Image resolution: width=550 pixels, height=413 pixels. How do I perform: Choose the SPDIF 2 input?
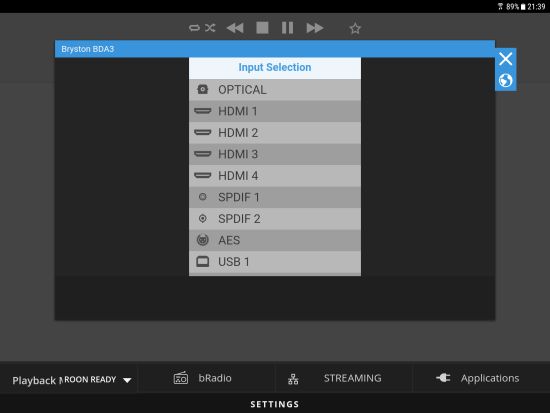pyautogui.click(x=275, y=219)
